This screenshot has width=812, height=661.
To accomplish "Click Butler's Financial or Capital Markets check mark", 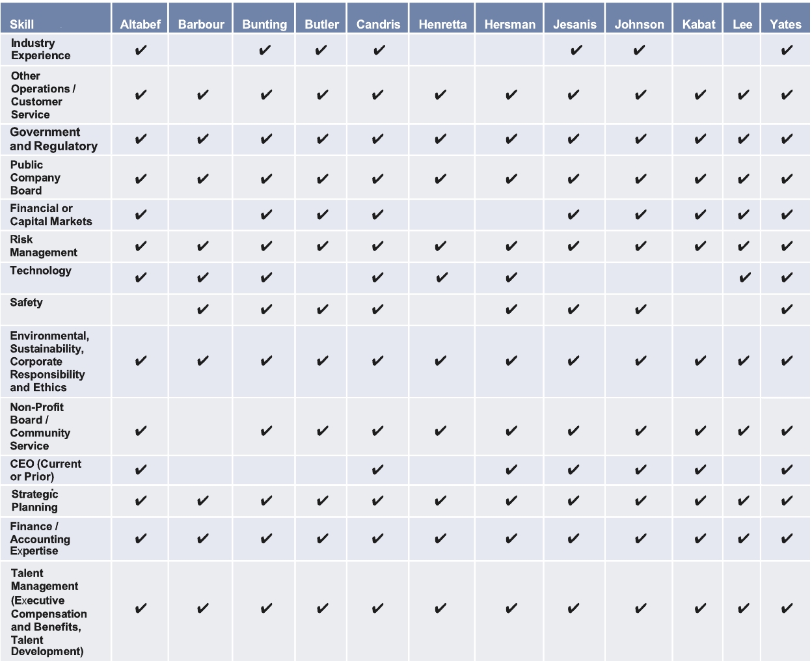I will pyautogui.click(x=322, y=215).
